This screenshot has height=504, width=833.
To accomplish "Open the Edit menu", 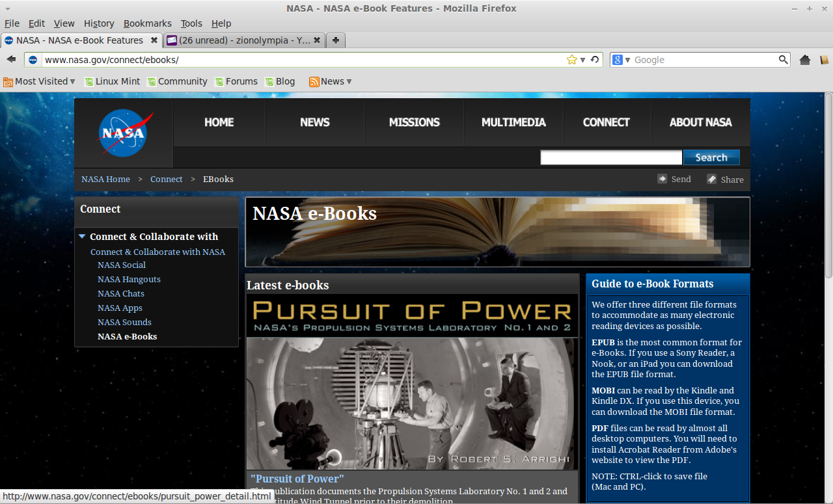I will pyautogui.click(x=37, y=23).
